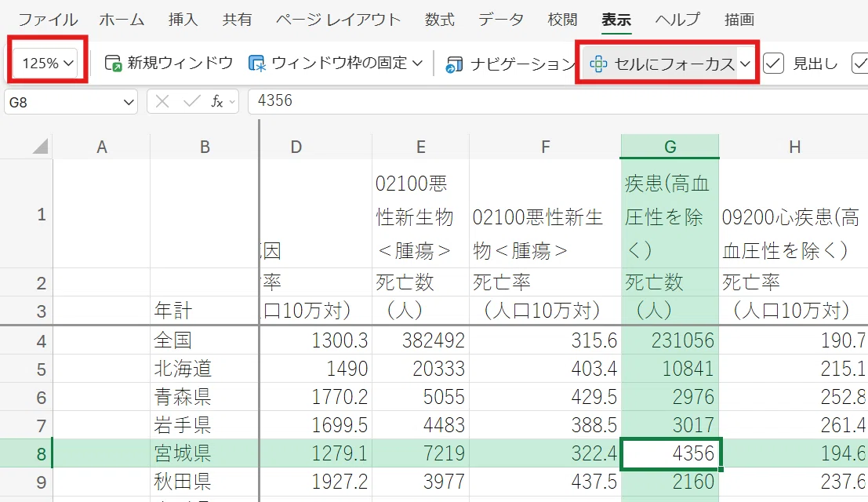Open the Name Box G8 dropdown arrow
The height and width of the screenshot is (502, 868).
point(129,103)
